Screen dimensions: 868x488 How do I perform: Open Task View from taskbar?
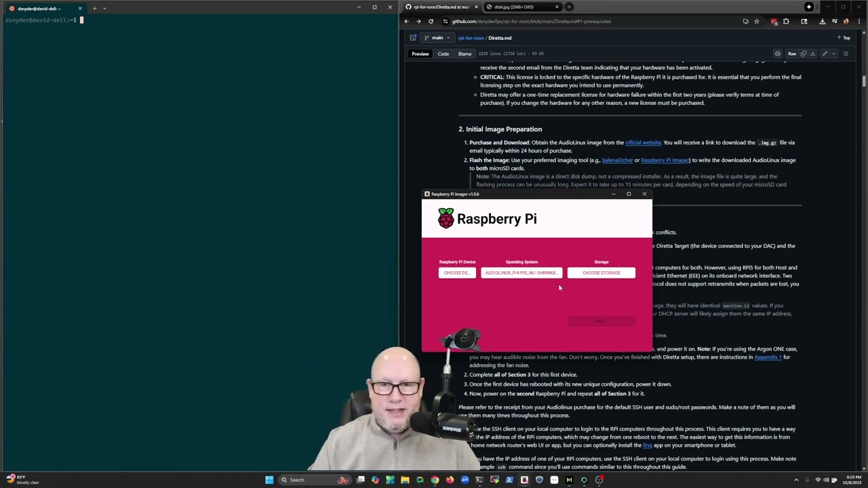pyautogui.click(x=360, y=480)
